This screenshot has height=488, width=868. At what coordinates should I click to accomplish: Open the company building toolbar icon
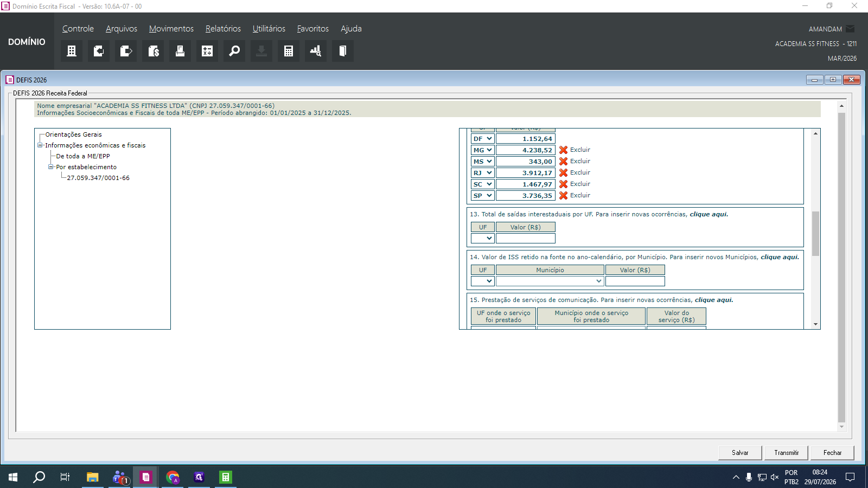(71, 51)
